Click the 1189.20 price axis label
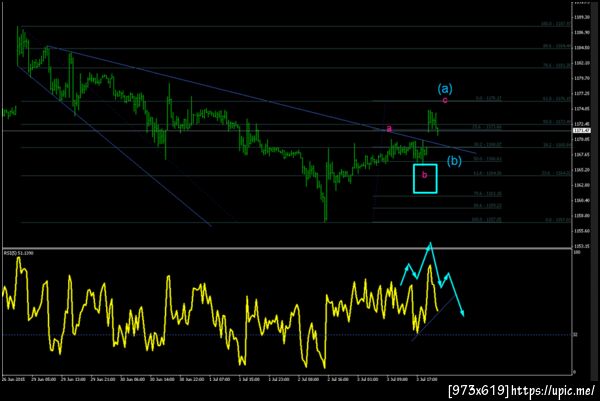Screen dimensions: 600x401 [x=582, y=17]
